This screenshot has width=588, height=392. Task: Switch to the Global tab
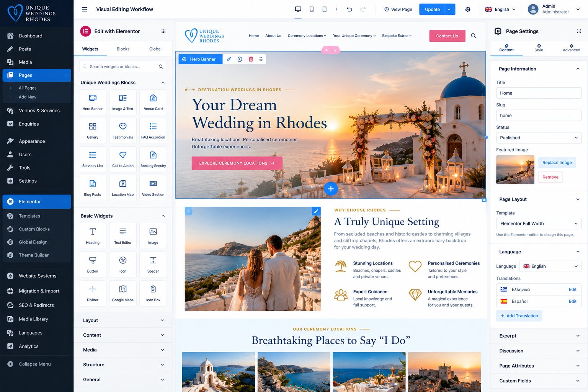[x=155, y=49]
